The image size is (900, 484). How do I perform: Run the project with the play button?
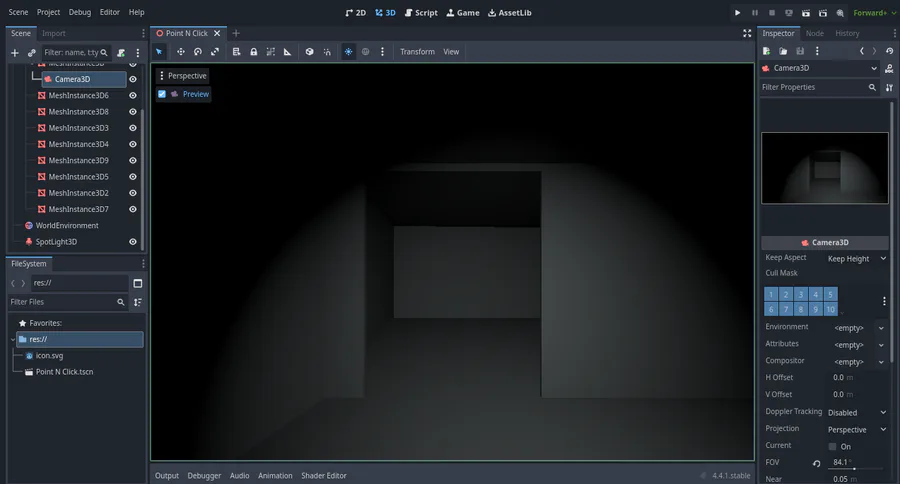[x=738, y=13]
